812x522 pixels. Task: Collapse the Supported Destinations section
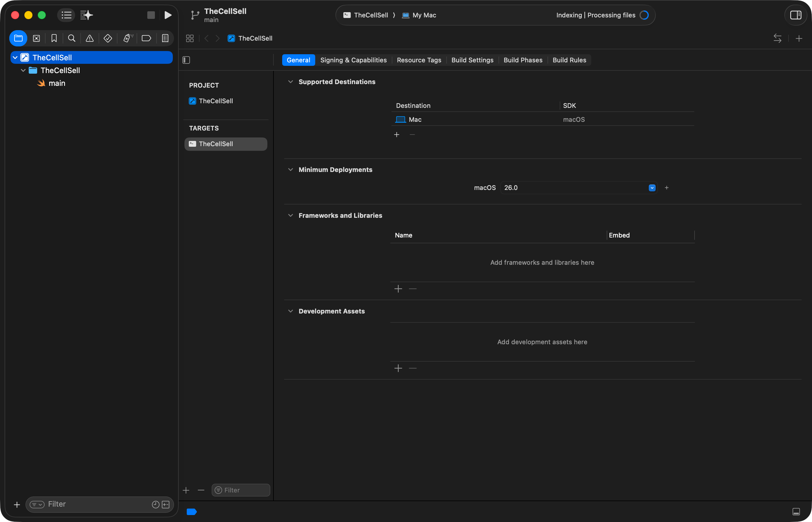291,82
